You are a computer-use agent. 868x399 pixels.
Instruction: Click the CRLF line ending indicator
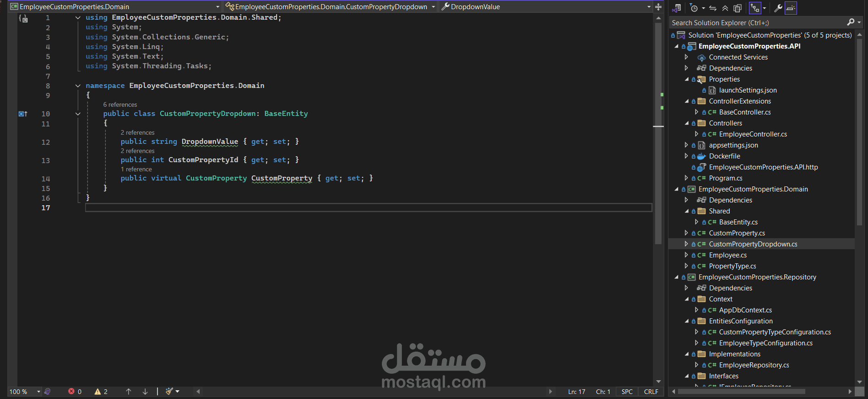(x=651, y=392)
